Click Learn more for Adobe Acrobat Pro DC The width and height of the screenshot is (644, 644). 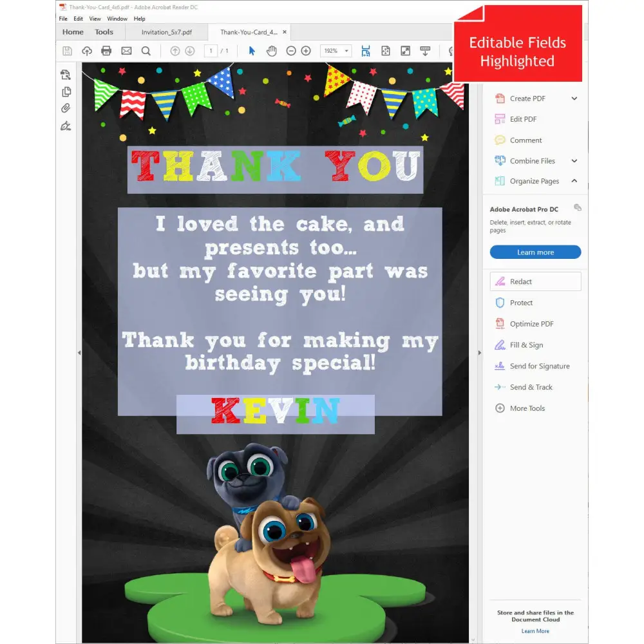click(x=535, y=252)
